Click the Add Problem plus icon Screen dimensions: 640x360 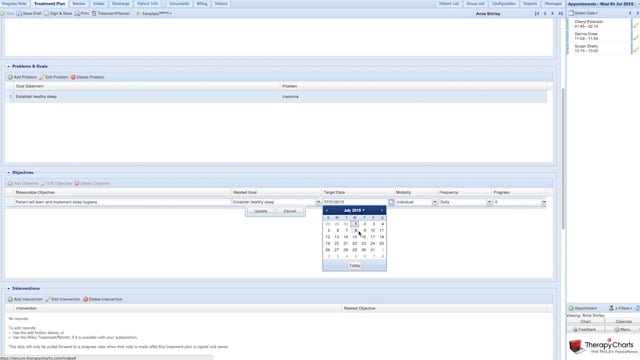(x=10, y=77)
